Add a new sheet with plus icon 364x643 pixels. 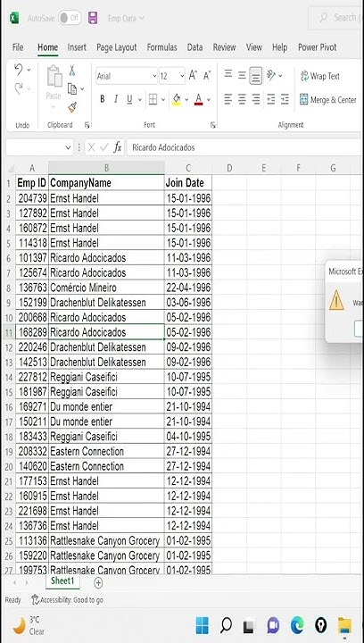click(98, 582)
